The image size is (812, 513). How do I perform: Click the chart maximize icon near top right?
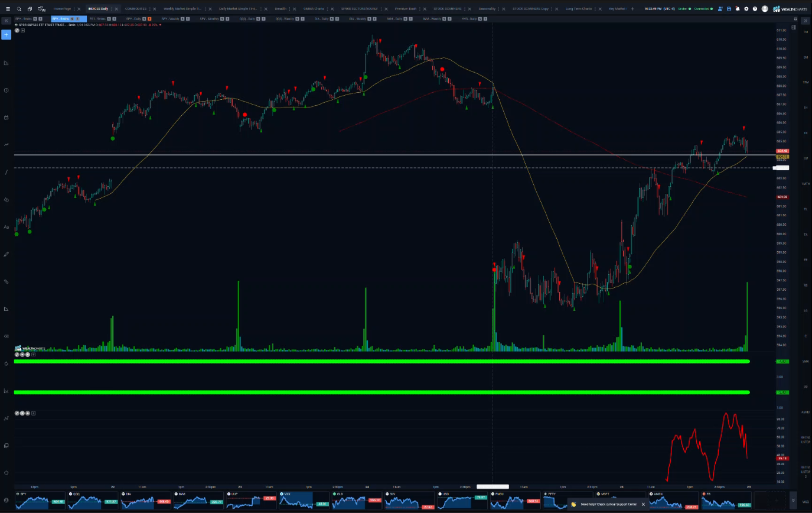[795, 19]
